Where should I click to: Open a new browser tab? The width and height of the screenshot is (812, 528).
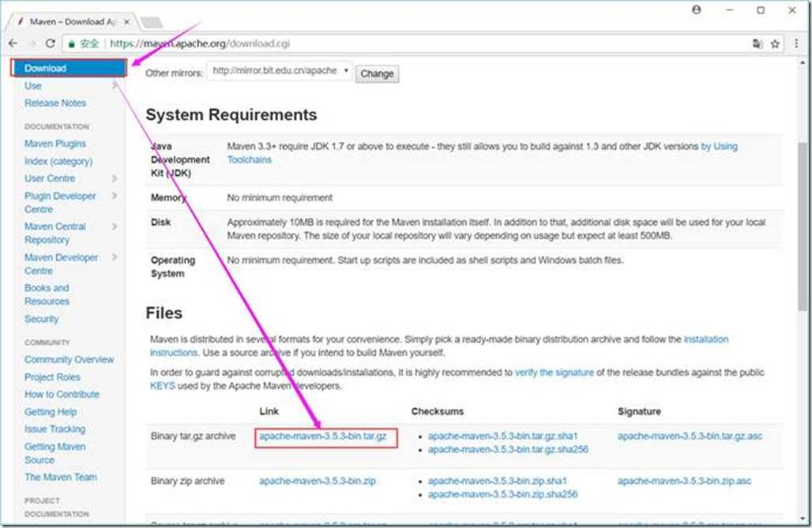[x=151, y=22]
